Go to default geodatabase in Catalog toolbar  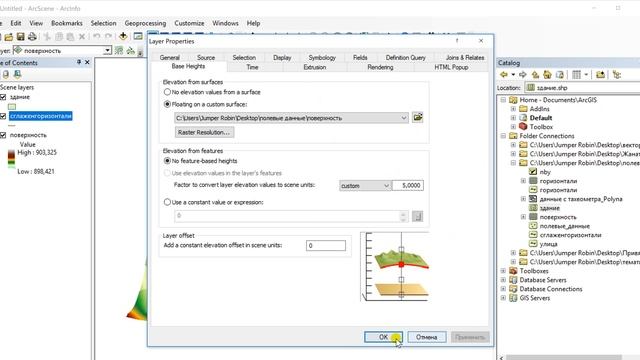pos(560,74)
